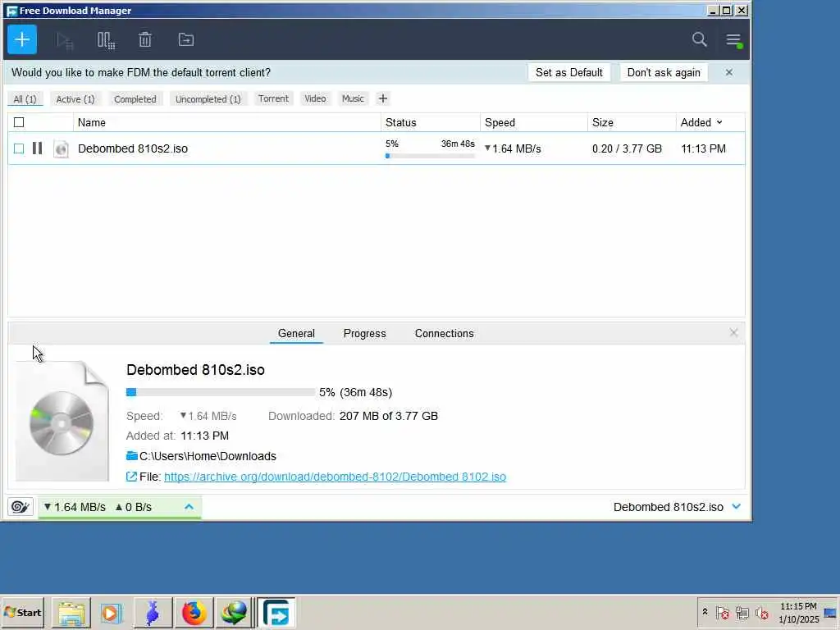This screenshot has height=630, width=840.
Task: Open Firefox from the taskbar
Action: (194, 612)
